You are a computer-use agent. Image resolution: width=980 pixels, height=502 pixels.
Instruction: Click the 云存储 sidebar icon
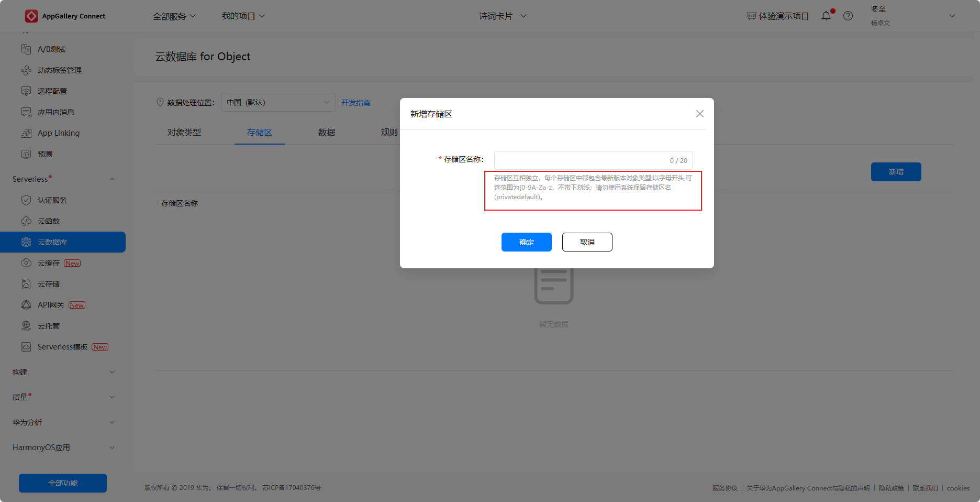[x=26, y=284]
